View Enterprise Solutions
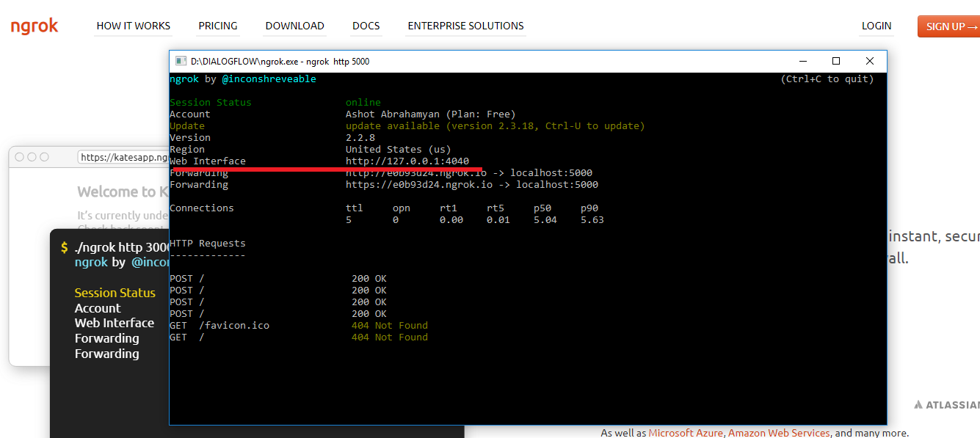 (x=465, y=26)
